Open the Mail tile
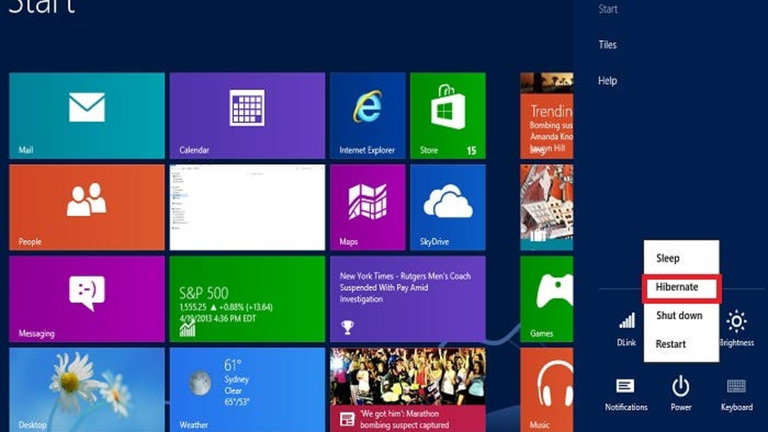The height and width of the screenshot is (432, 768). pyautogui.click(x=87, y=116)
